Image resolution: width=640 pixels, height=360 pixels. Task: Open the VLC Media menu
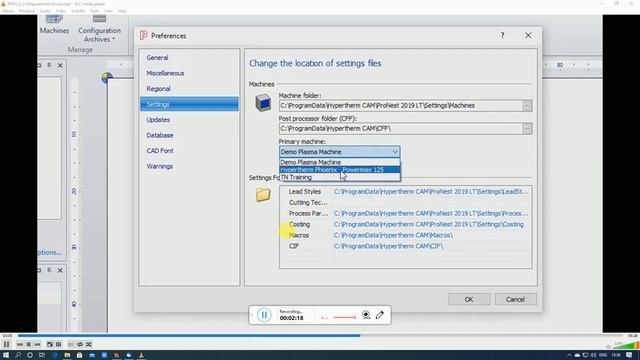8,11
